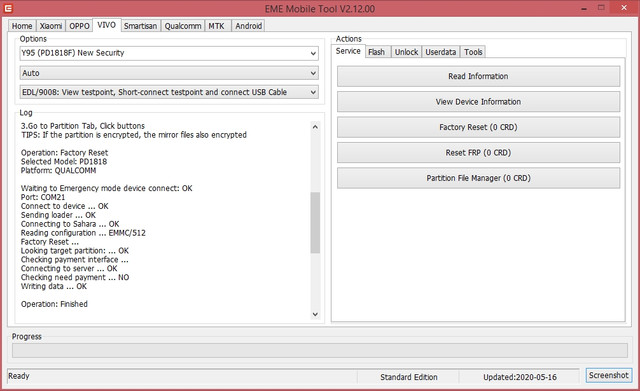The width and height of the screenshot is (640, 391).
Task: Click 'Selected Model: PD1818' log line
Action: point(64,162)
